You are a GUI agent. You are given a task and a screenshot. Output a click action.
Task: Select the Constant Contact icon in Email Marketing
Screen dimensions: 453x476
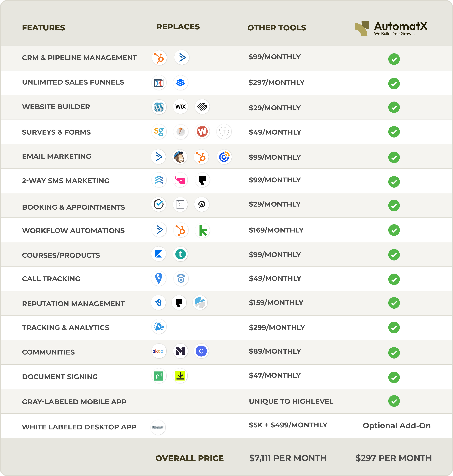[x=224, y=157]
